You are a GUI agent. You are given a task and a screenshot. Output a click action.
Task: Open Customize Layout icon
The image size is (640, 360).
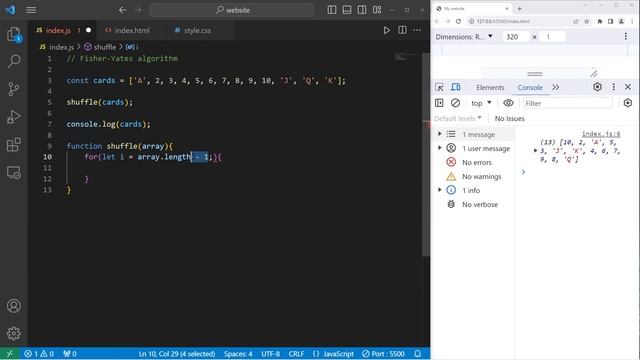tap(377, 10)
